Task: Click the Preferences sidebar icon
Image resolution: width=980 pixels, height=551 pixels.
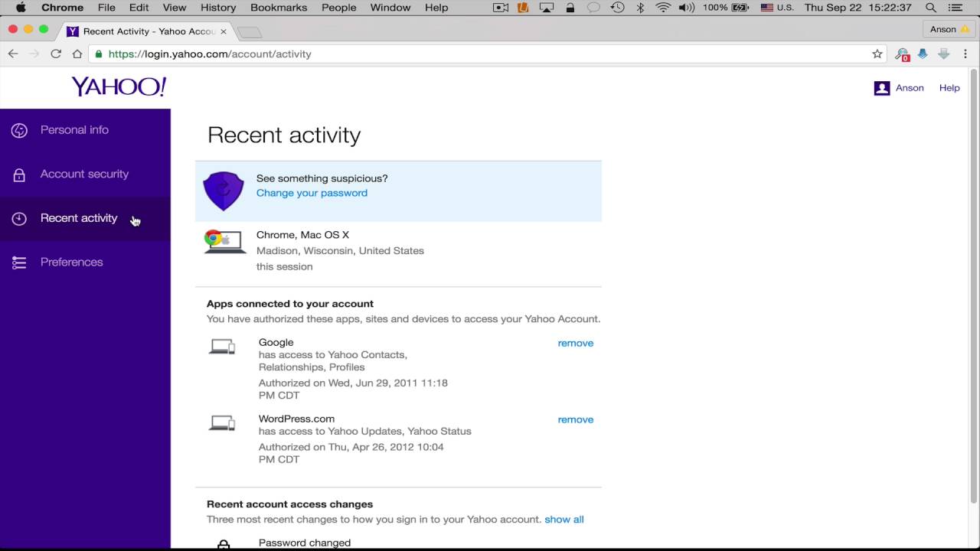Action: [x=19, y=262]
